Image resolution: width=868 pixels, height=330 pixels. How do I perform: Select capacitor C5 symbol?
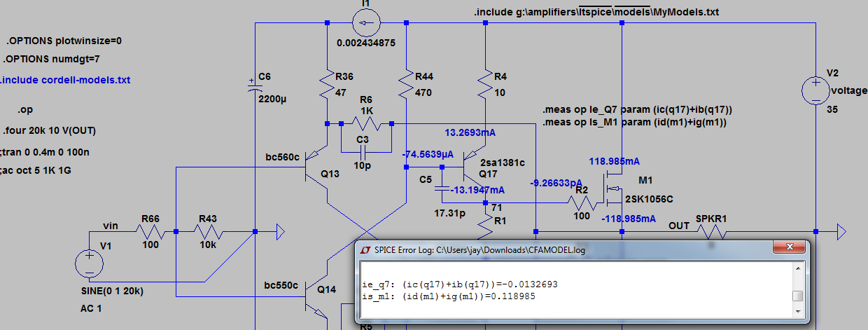pos(442,189)
